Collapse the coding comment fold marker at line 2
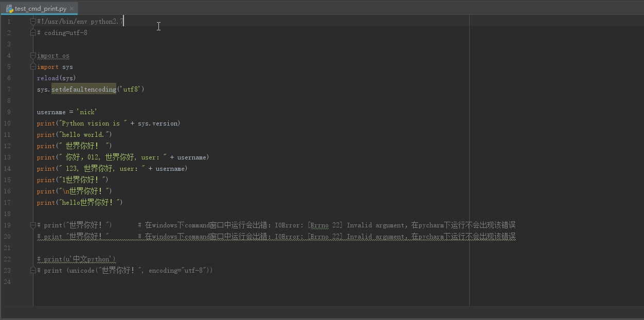 tap(32, 32)
